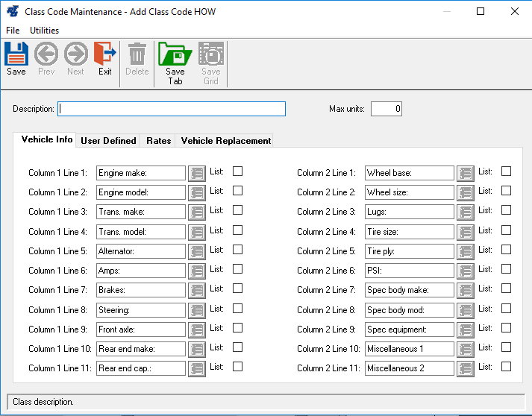Select the Vehicle Replacement tab
This screenshot has height=416, width=532.
225,141
